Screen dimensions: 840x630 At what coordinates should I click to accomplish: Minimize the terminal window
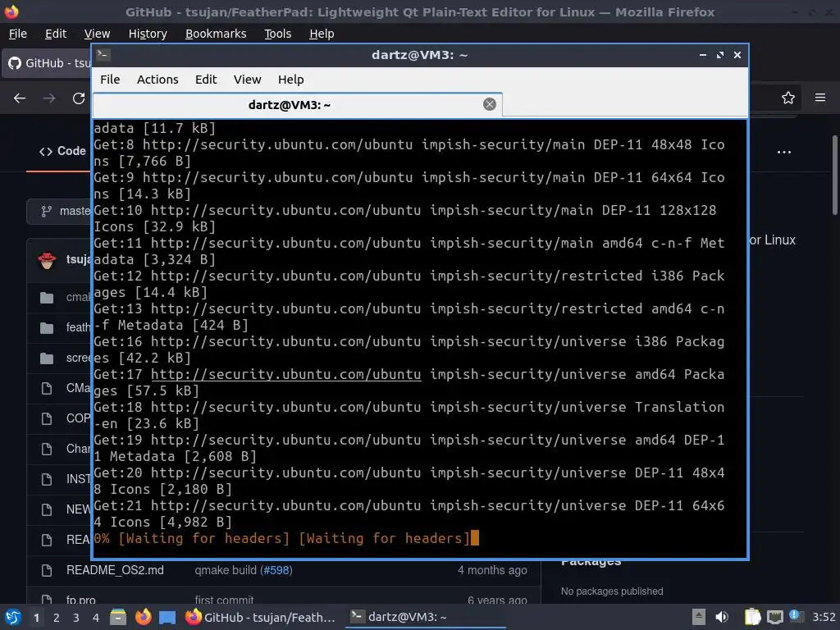coord(703,55)
